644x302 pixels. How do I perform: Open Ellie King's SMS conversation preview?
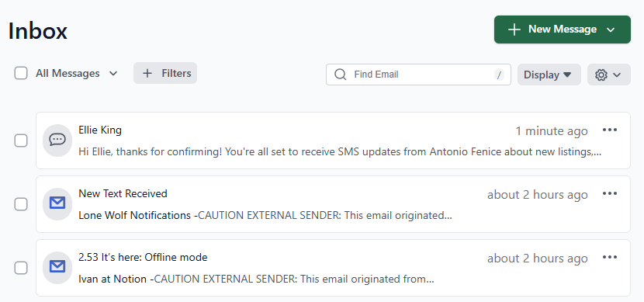tap(333, 141)
